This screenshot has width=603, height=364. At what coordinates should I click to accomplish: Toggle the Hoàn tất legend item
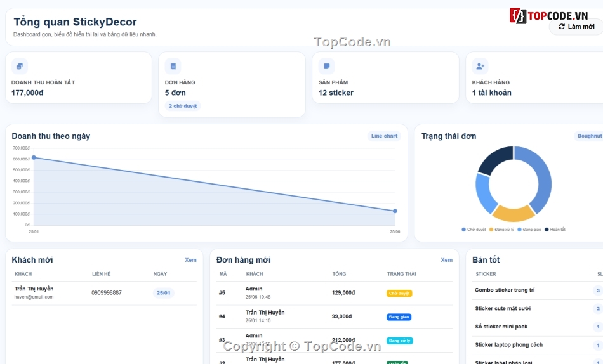tap(555, 230)
